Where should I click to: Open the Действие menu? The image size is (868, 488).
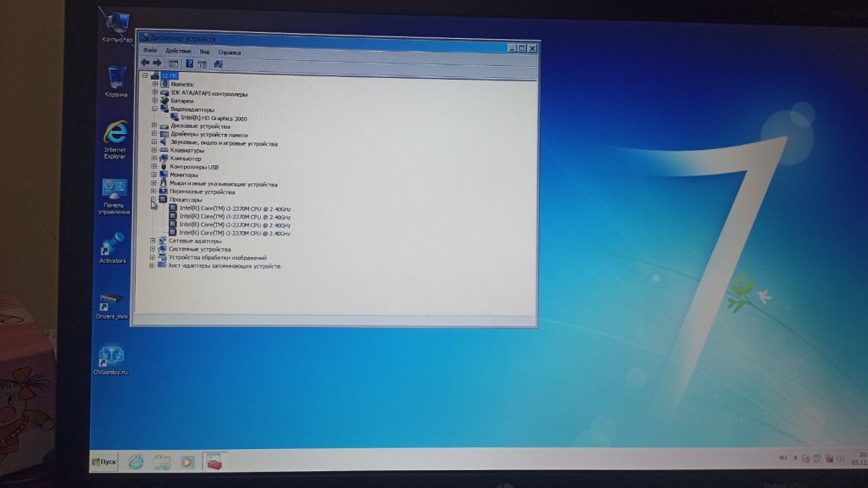pyautogui.click(x=178, y=51)
